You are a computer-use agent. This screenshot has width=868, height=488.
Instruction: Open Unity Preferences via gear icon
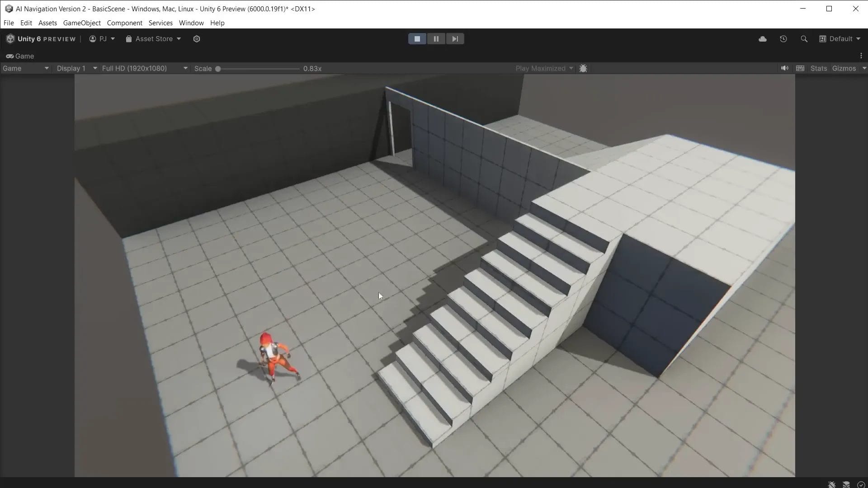coord(197,39)
